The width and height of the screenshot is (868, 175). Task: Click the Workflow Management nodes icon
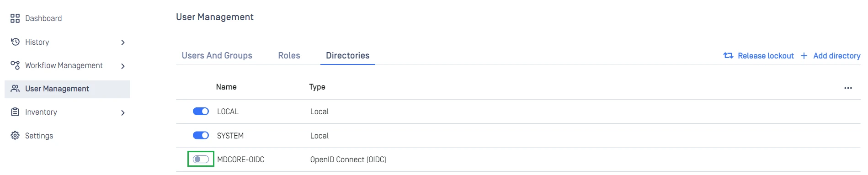click(x=15, y=65)
